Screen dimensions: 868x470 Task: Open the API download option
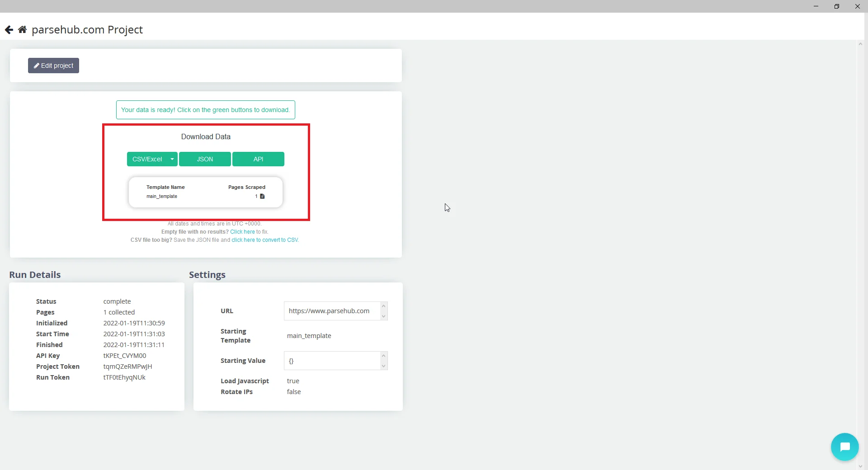[x=258, y=159]
